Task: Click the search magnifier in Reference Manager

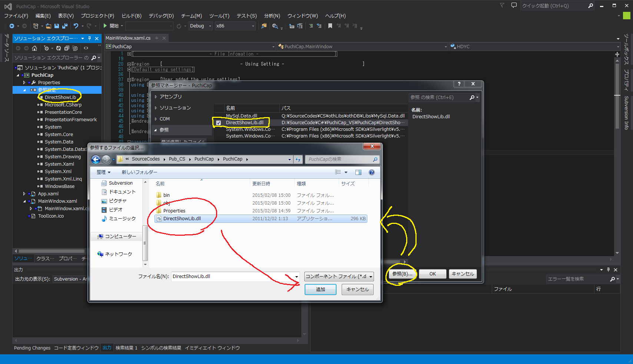Action: tap(472, 97)
